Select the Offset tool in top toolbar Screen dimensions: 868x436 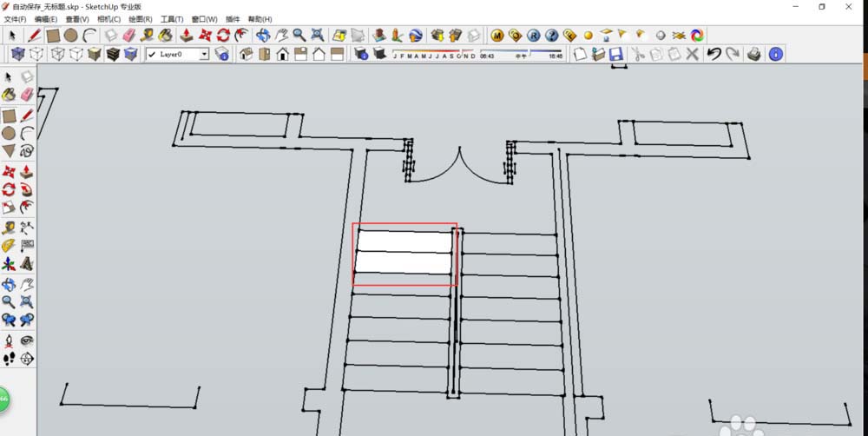click(x=241, y=36)
